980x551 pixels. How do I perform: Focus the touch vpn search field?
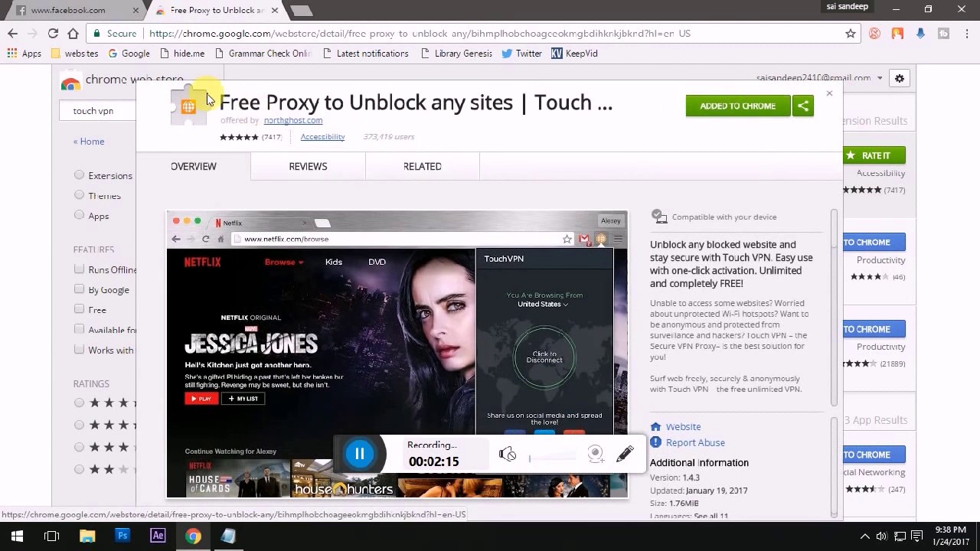(x=100, y=111)
